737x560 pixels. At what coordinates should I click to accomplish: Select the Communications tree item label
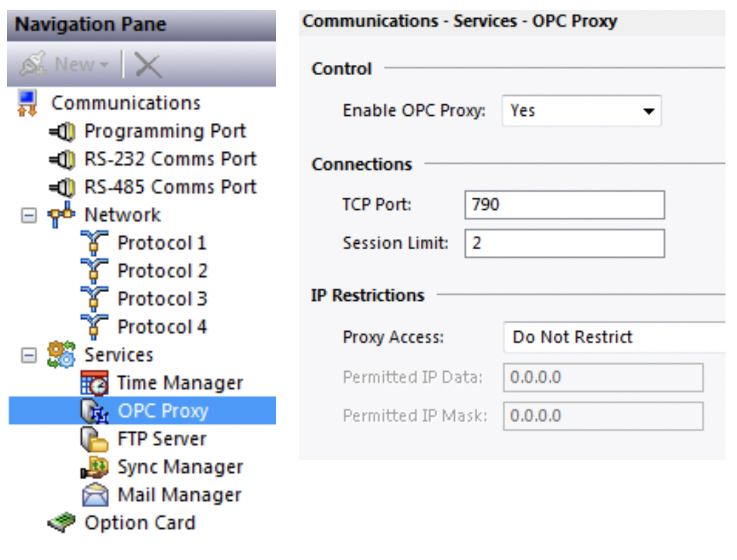point(126,103)
